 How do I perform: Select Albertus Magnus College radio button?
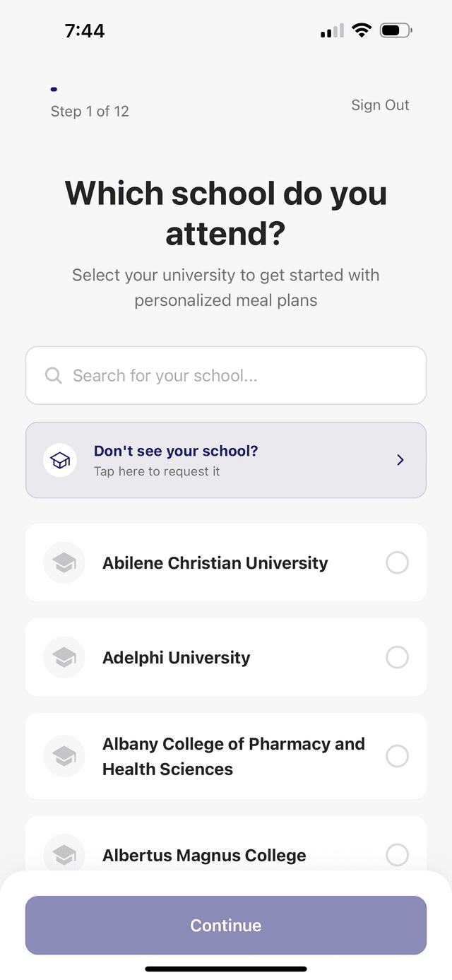pos(397,855)
